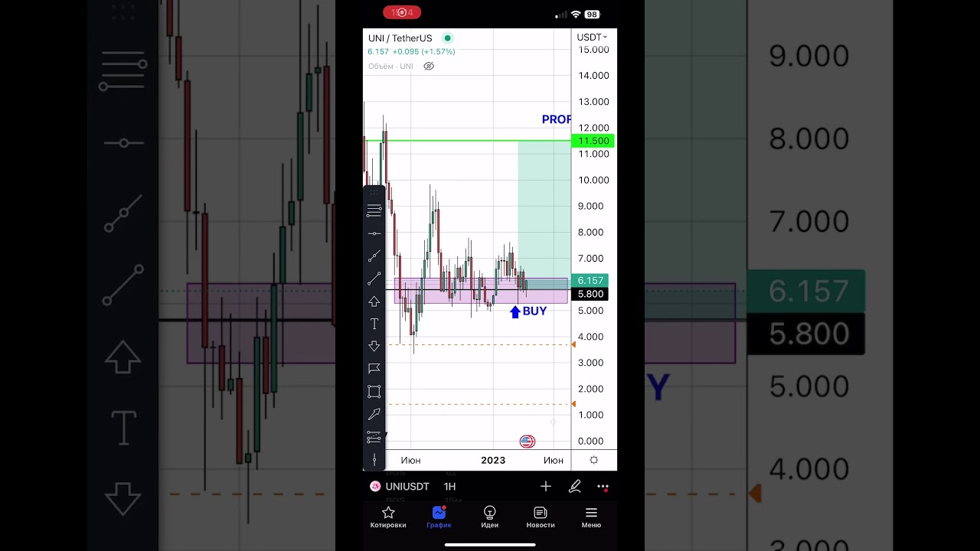Toggle volume indicator visibility eye icon
Image resolution: width=980 pixels, height=551 pixels.
pyautogui.click(x=429, y=67)
